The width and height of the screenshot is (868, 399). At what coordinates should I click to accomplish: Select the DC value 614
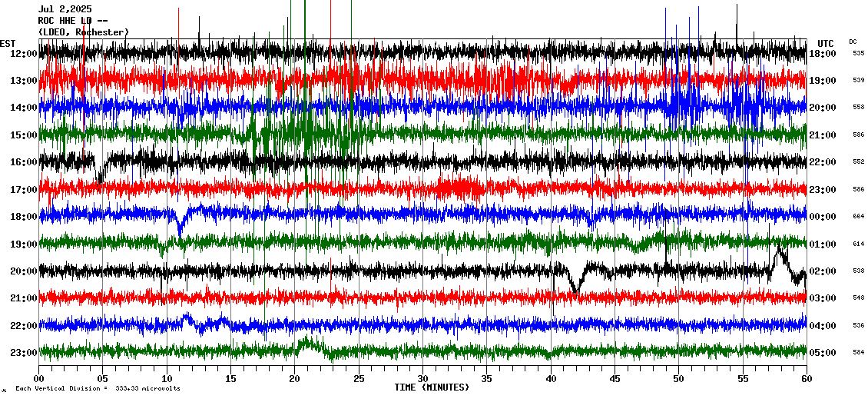click(x=858, y=244)
